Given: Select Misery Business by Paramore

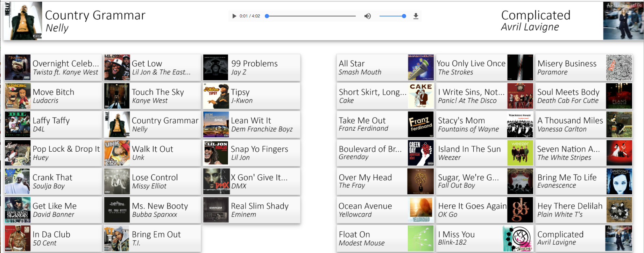Looking at the screenshot, I should point(583,67).
